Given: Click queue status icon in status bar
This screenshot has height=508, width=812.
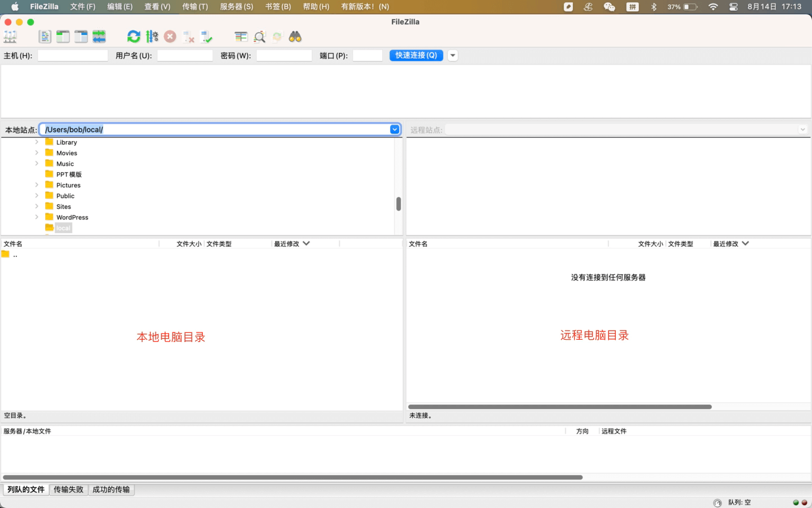Looking at the screenshot, I should pos(717,502).
